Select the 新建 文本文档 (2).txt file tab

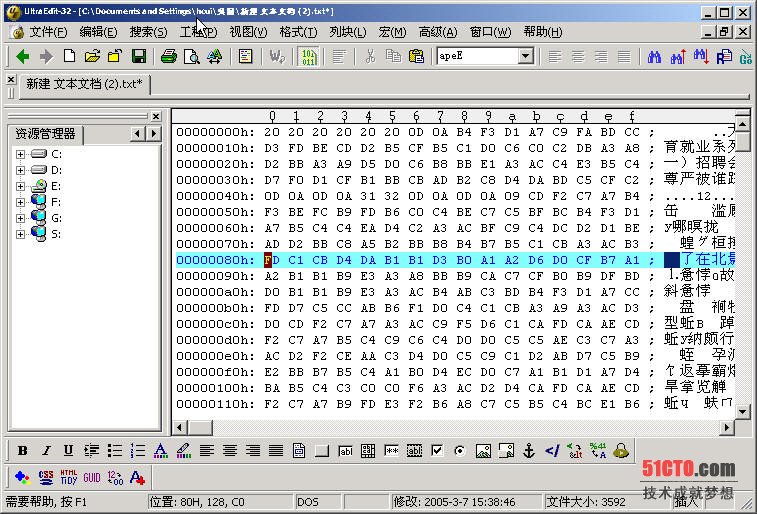[x=84, y=84]
